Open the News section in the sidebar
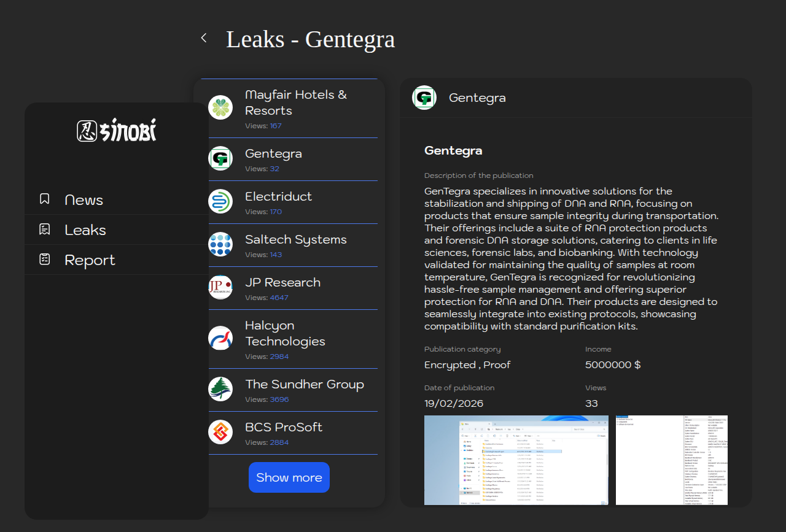Viewport: 786px width, 532px height. [x=84, y=200]
